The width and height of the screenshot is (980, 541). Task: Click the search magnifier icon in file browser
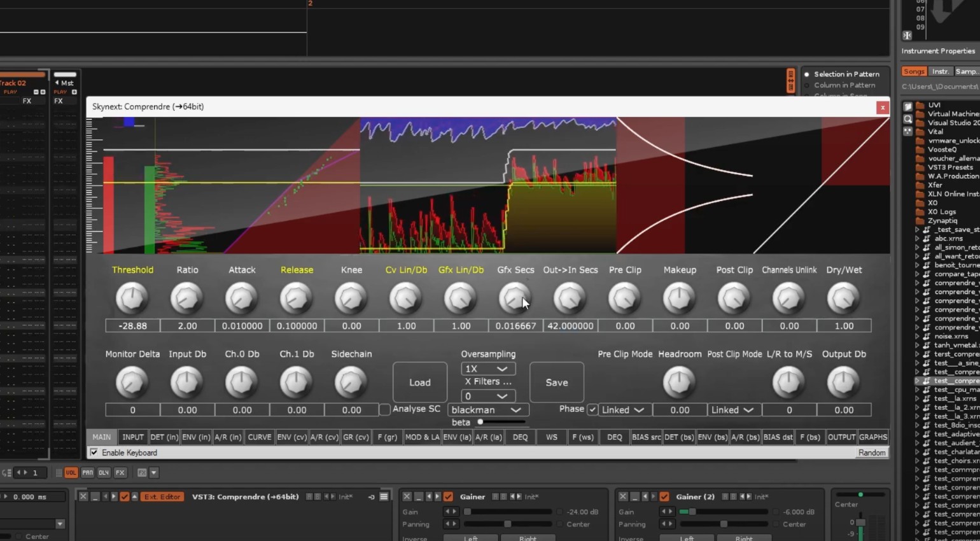coord(907,119)
